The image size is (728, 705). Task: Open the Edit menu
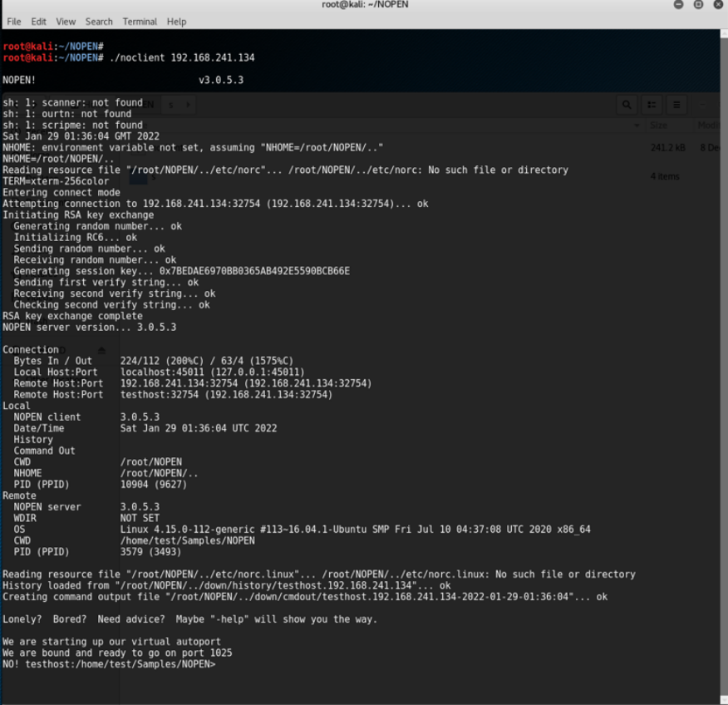click(x=38, y=22)
